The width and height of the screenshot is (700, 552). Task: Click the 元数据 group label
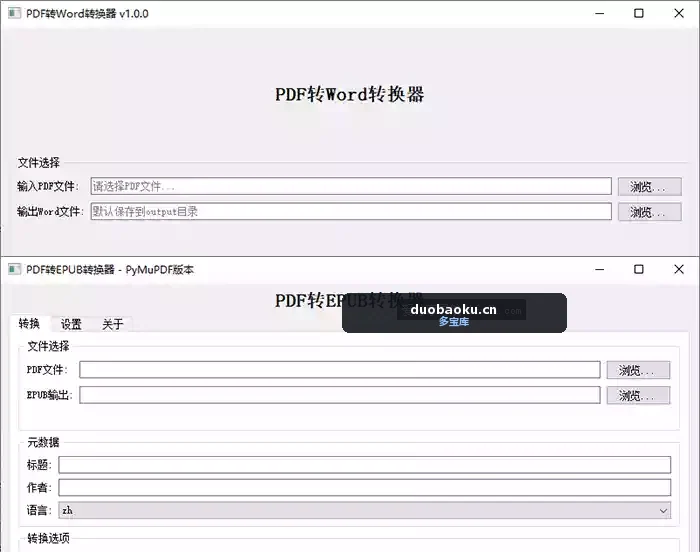(43, 442)
